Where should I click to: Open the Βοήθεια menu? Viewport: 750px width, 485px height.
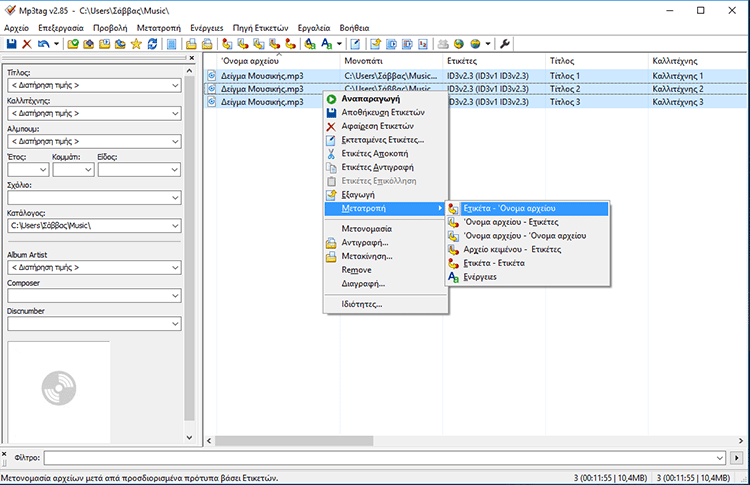[x=354, y=28]
